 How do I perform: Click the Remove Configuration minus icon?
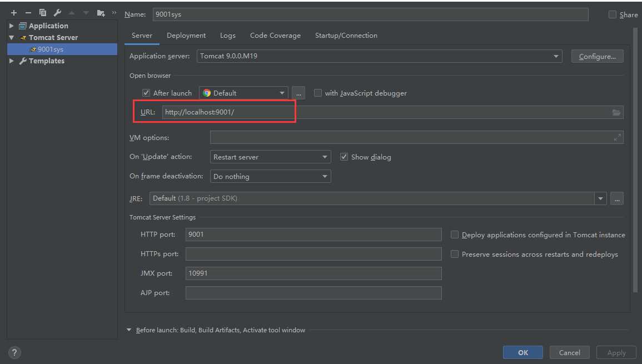pos(28,13)
